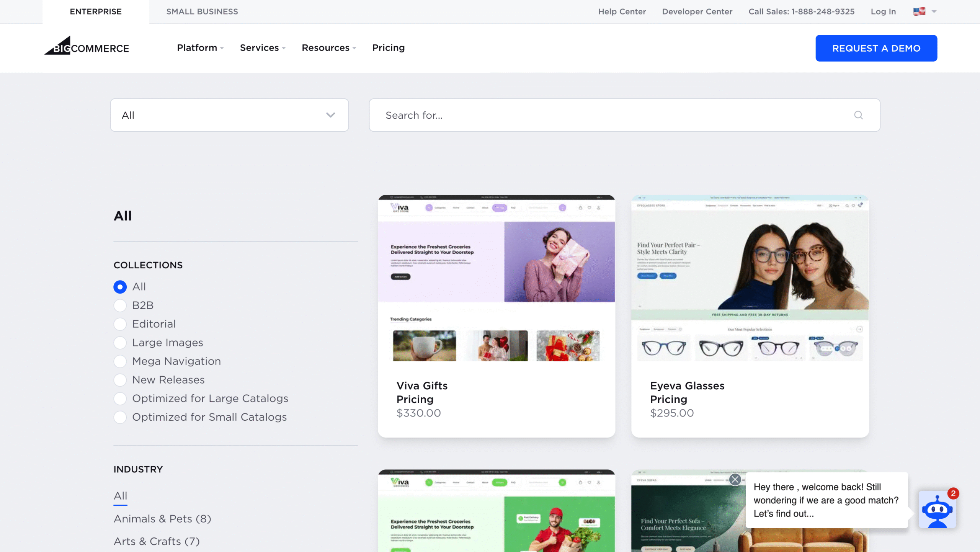The width and height of the screenshot is (980, 552).
Task: Select the B2B collection radio
Action: tap(120, 305)
